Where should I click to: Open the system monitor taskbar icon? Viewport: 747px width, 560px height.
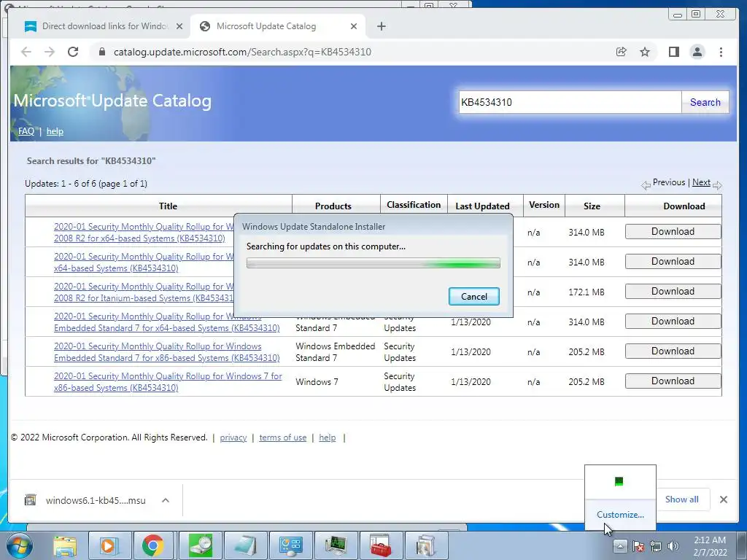tap(337, 545)
